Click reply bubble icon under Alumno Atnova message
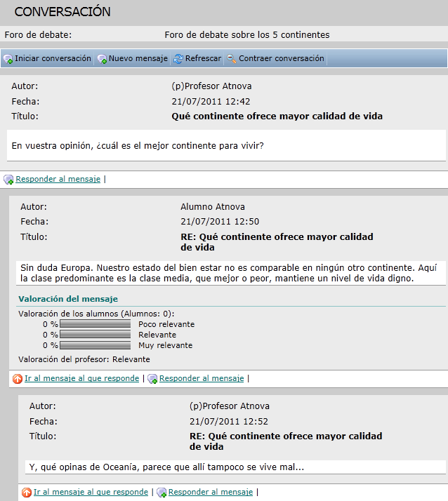The image size is (448, 501). (x=152, y=379)
